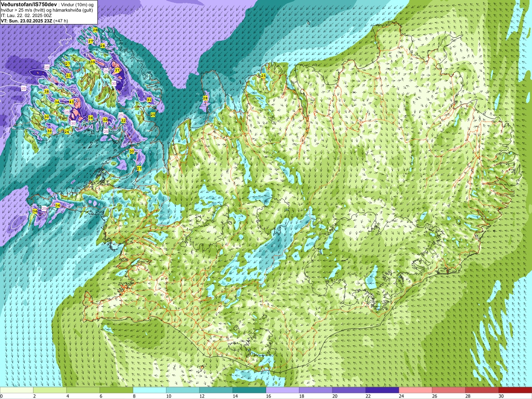
Task: Click the 0–2 m/s pale yellow legend swatch
Action: click(x=17, y=390)
